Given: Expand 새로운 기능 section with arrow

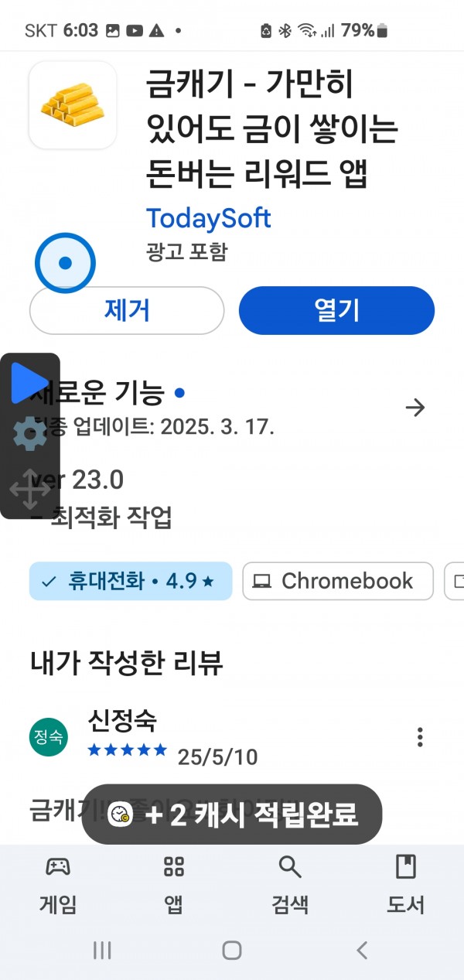Looking at the screenshot, I should tap(415, 408).
